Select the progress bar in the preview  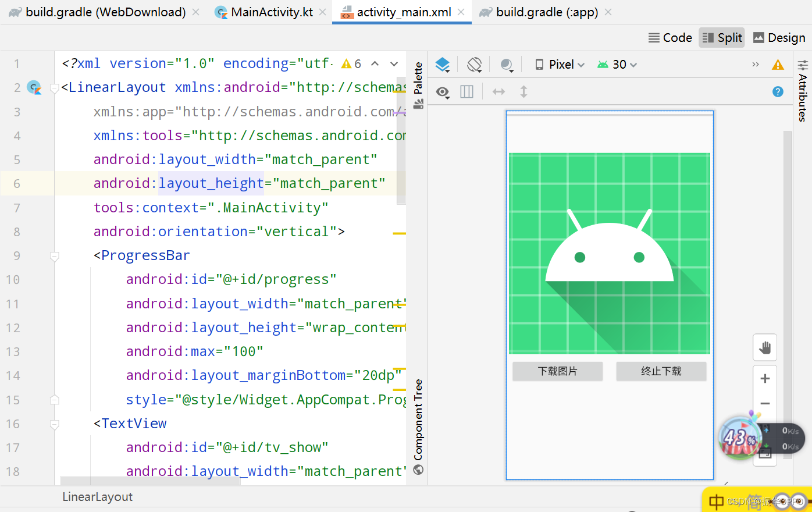pyautogui.click(x=610, y=115)
